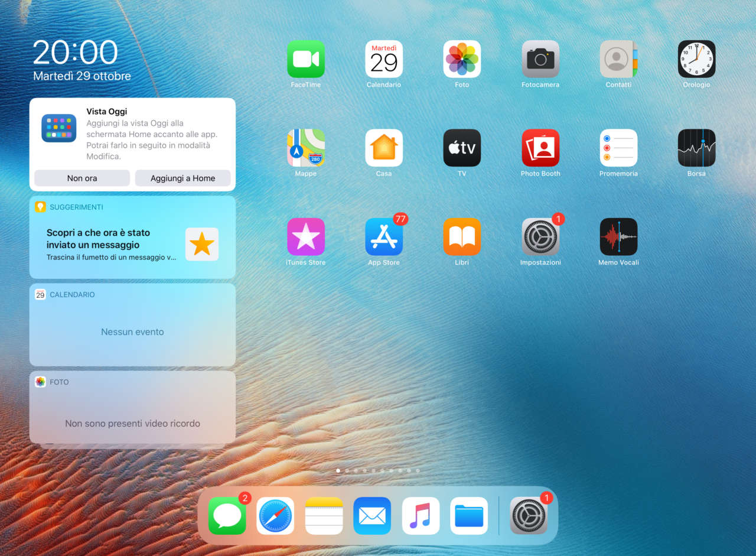The height and width of the screenshot is (556, 756).
Task: Tap the small Calendario widget header icon
Action: coord(40,294)
